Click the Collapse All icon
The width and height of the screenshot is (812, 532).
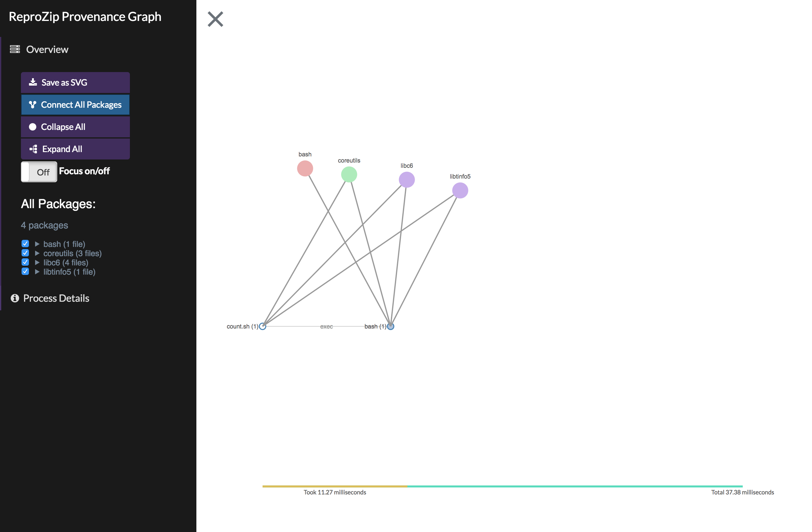pos(33,127)
